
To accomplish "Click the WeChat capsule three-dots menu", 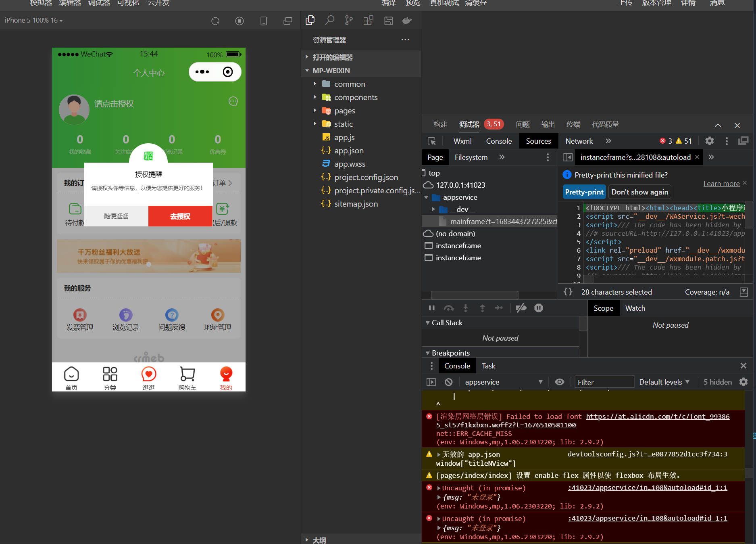I will coord(202,72).
